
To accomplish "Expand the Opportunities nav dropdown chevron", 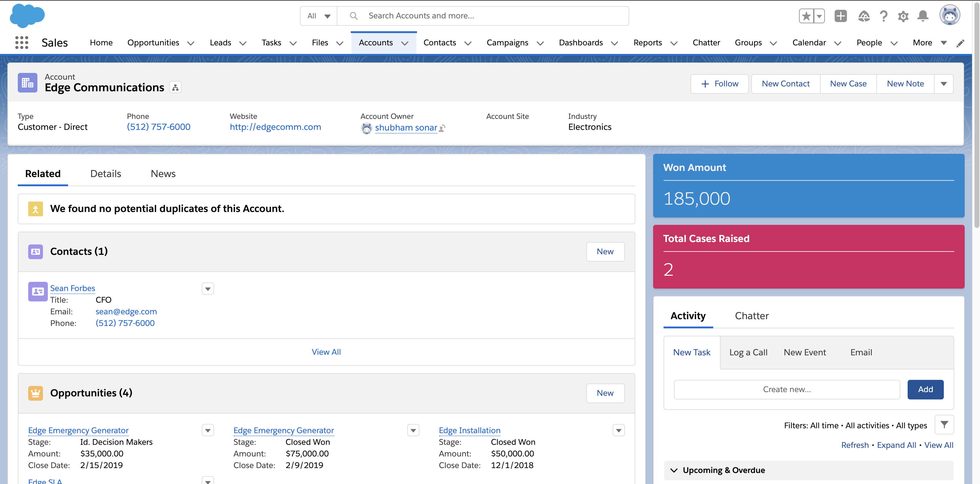I will pyautogui.click(x=191, y=43).
